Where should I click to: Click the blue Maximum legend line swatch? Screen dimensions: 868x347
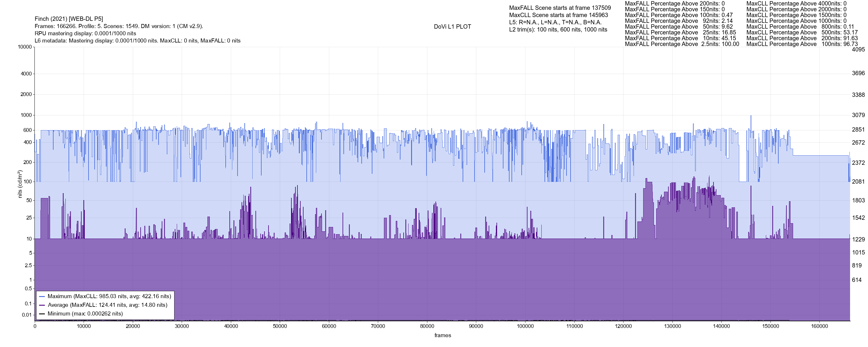point(42,296)
